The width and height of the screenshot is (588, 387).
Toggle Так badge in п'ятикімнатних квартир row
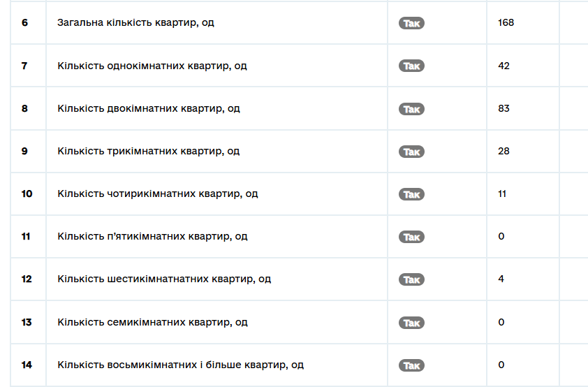click(411, 237)
